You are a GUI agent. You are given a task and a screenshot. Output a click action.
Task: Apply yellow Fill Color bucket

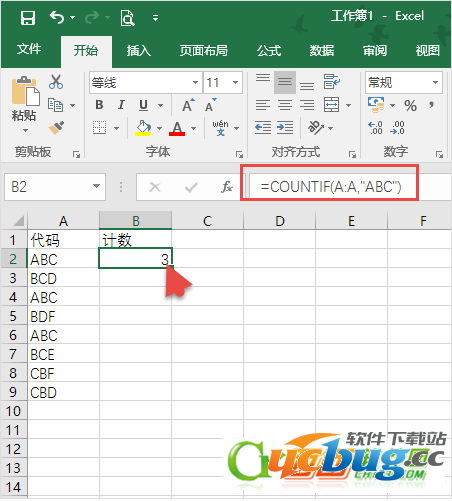click(143, 128)
